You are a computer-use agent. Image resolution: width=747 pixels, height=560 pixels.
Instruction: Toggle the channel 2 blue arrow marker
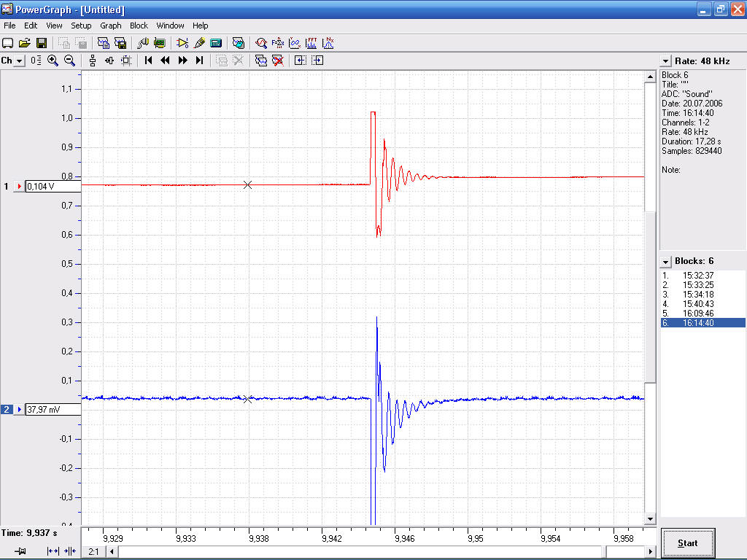pyautogui.click(x=19, y=410)
